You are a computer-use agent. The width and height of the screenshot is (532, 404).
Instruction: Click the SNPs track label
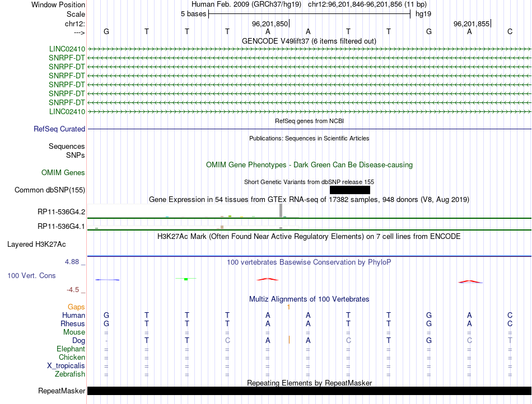pyautogui.click(x=76, y=155)
